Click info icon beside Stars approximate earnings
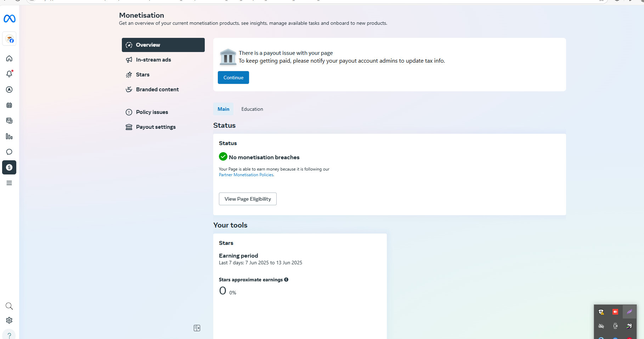The height and width of the screenshot is (339, 644). tap(286, 280)
